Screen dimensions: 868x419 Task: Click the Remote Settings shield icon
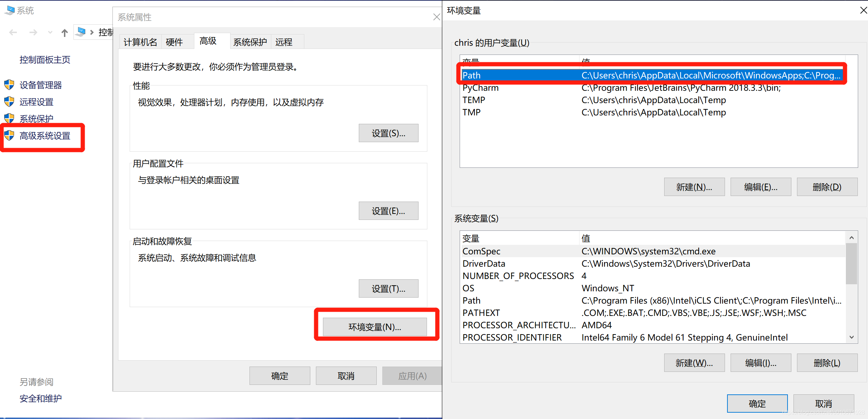(x=9, y=102)
